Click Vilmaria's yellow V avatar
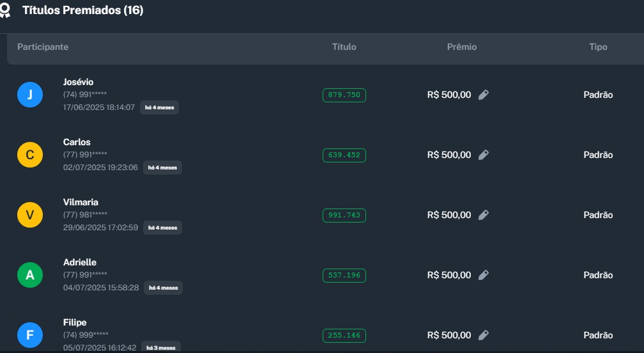The height and width of the screenshot is (353, 644). [30, 216]
